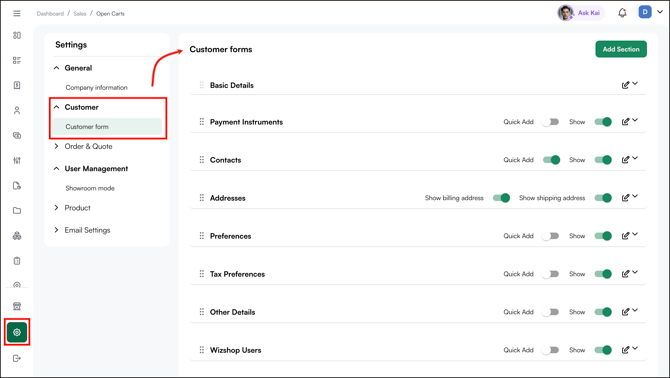The height and width of the screenshot is (378, 670).
Task: Click the Contacts row drag handle
Action: [x=202, y=160]
